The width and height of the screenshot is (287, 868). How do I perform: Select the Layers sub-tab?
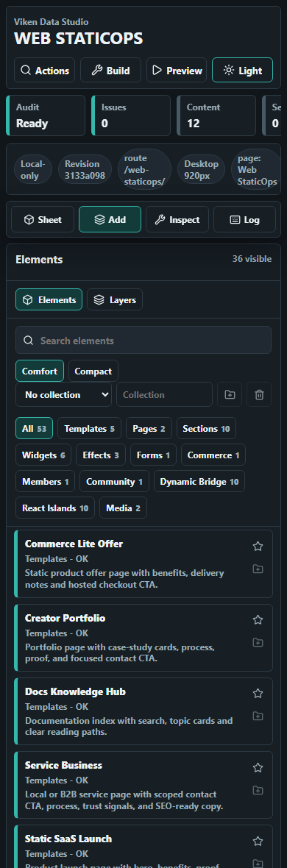[115, 299]
